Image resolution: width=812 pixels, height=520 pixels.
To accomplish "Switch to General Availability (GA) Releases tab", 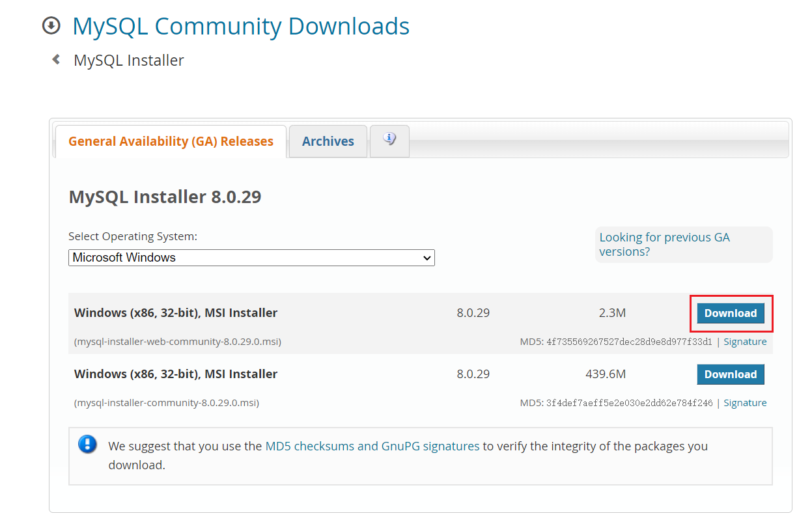I will [171, 141].
